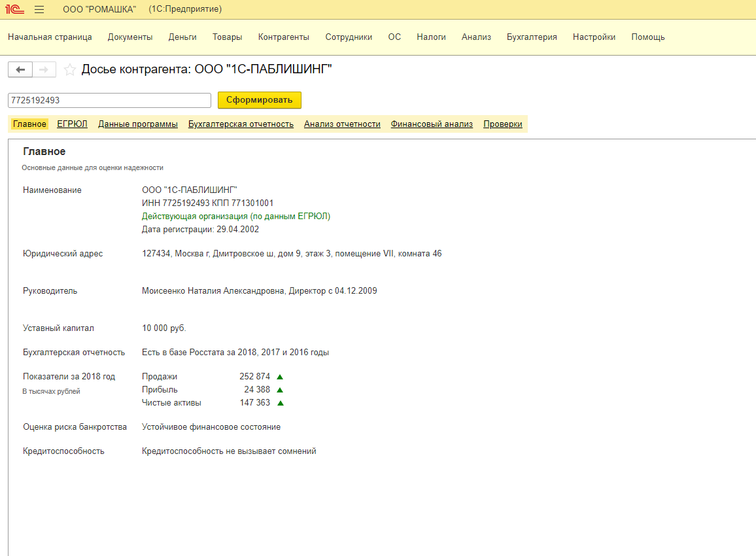This screenshot has height=556, width=756.
Task: Open the Контрагенты menu
Action: point(284,37)
